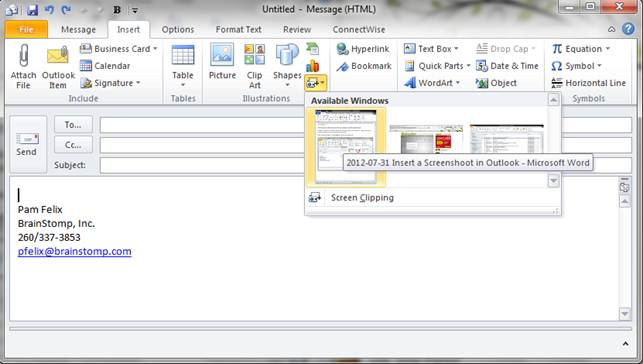Click the Redo icon
This screenshot has width=643, height=364.
(x=66, y=9)
